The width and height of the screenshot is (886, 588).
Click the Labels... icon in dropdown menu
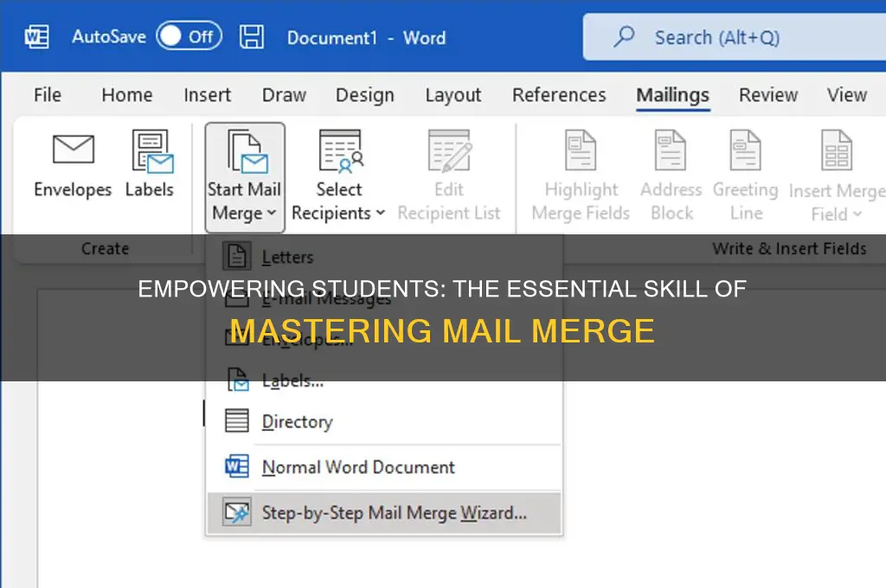[x=238, y=380]
